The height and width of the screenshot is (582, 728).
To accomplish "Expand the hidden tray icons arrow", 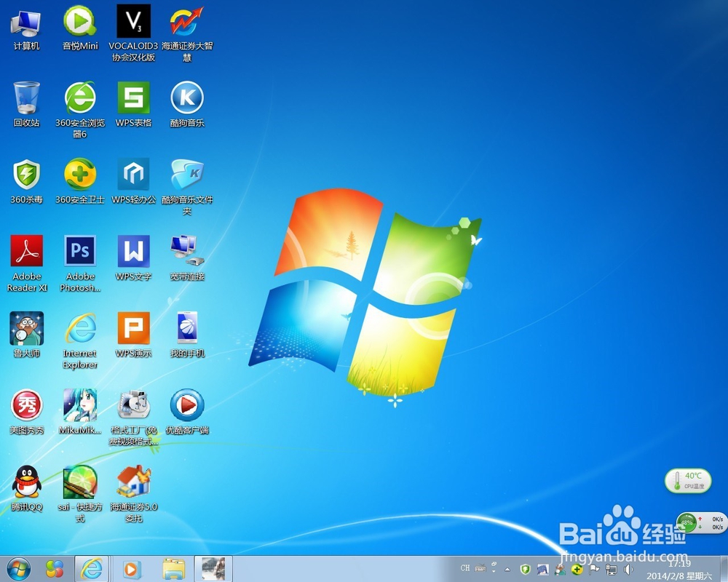I will 507,570.
